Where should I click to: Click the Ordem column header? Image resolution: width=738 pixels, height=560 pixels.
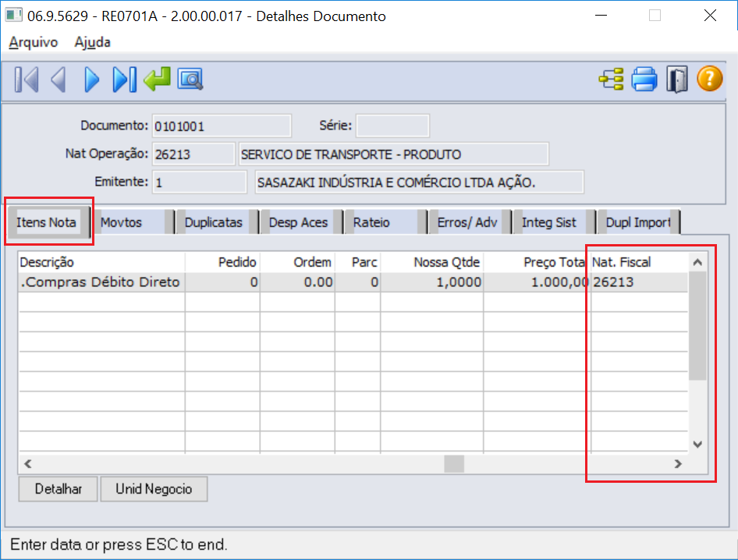pos(297,262)
